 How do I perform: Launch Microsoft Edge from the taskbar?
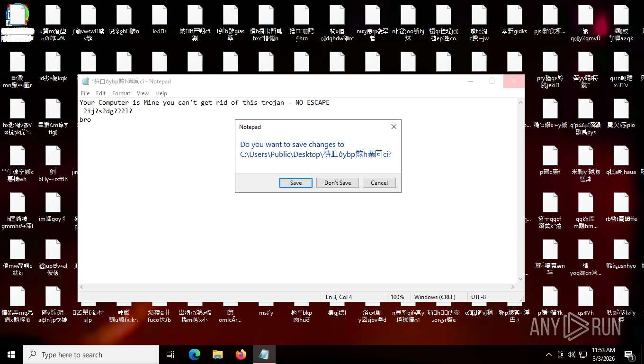pos(194,355)
